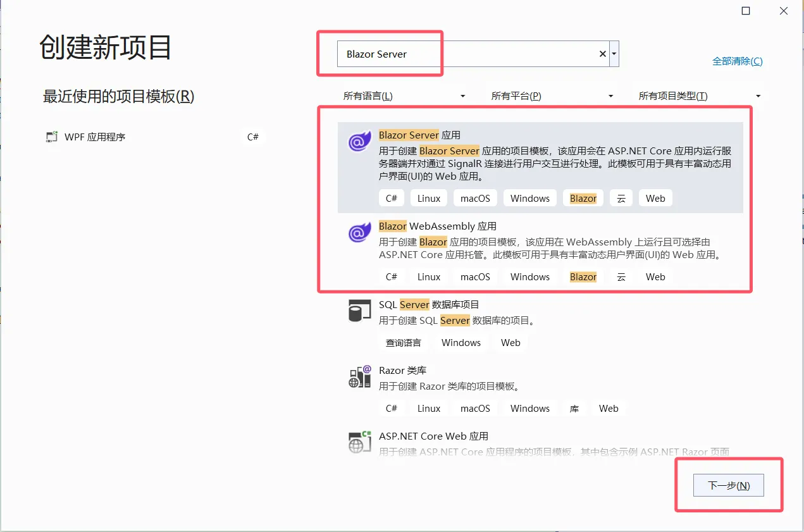This screenshot has width=804, height=532.
Task: Click the 下一步(N) button
Action: [729, 486]
